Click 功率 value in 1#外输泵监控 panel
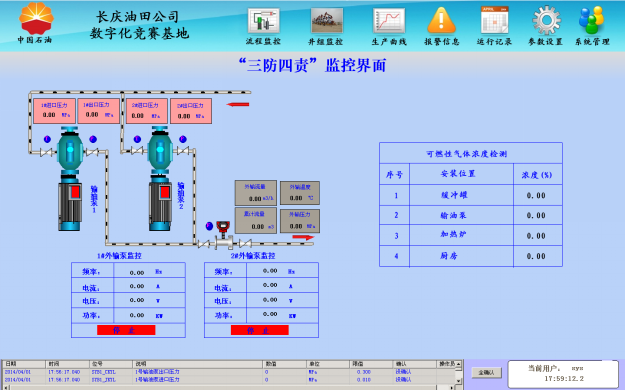The height and width of the screenshot is (391, 625). pyautogui.click(x=137, y=315)
